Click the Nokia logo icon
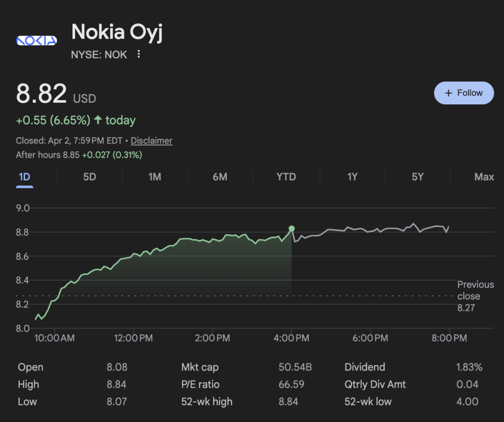This screenshot has height=422, width=504. click(x=37, y=41)
